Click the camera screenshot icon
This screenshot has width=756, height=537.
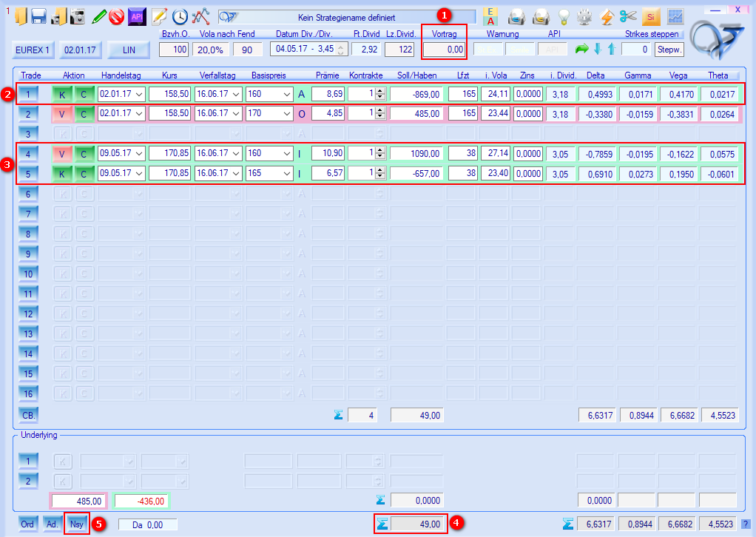77,16
